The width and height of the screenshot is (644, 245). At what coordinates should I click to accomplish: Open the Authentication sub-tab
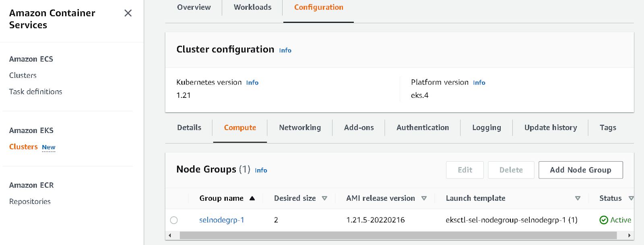pyautogui.click(x=423, y=128)
